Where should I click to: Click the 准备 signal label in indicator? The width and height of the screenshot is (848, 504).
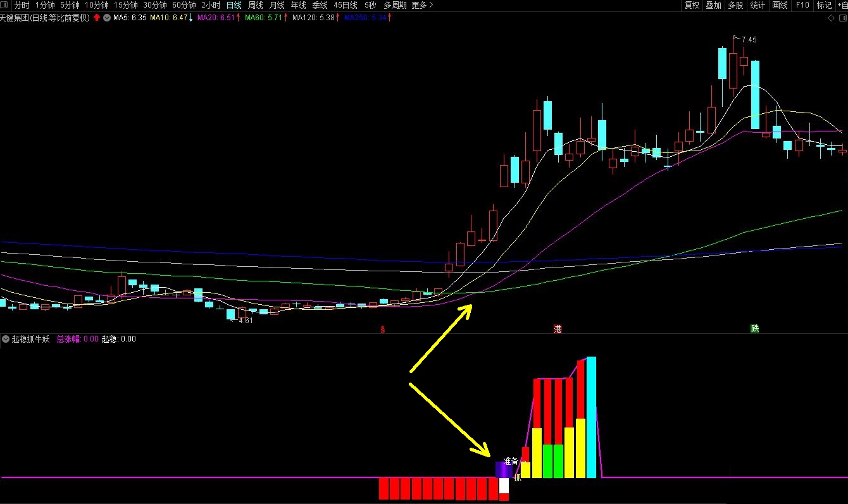[511, 461]
